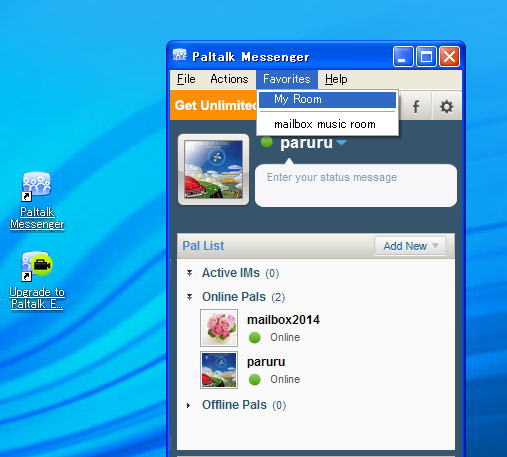
Task: Open Upgrade to Paltalk desktop shortcut
Action: click(37, 281)
